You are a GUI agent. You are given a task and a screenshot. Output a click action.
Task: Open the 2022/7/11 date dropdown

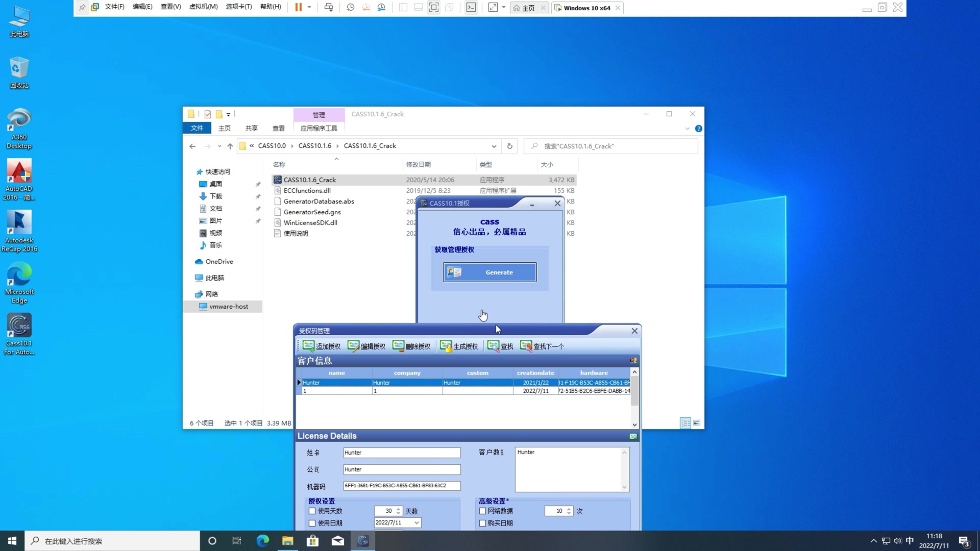[x=416, y=522]
